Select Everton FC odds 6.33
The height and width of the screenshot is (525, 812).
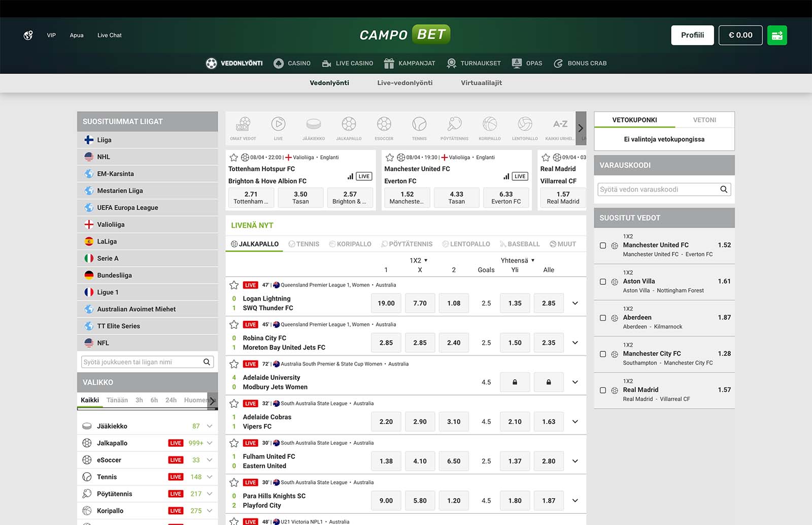point(506,198)
